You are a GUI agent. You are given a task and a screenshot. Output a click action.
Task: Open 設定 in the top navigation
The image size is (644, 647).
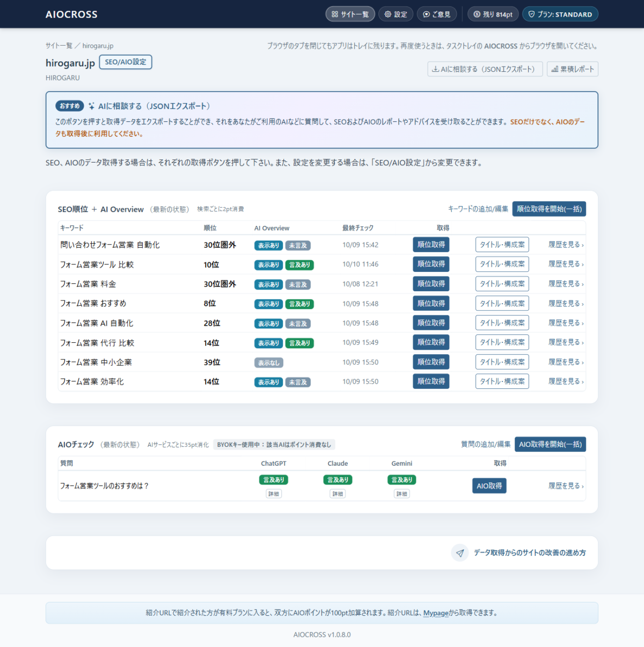coord(396,14)
